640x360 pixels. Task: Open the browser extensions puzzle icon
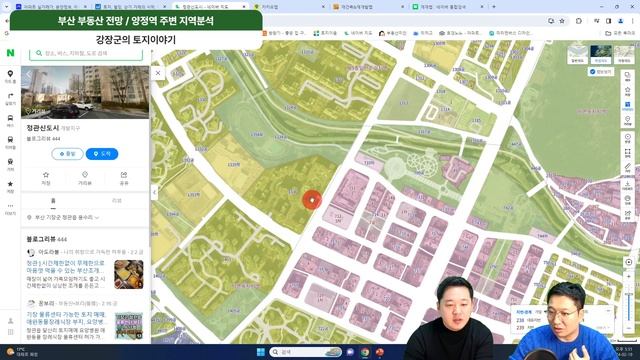point(578,21)
